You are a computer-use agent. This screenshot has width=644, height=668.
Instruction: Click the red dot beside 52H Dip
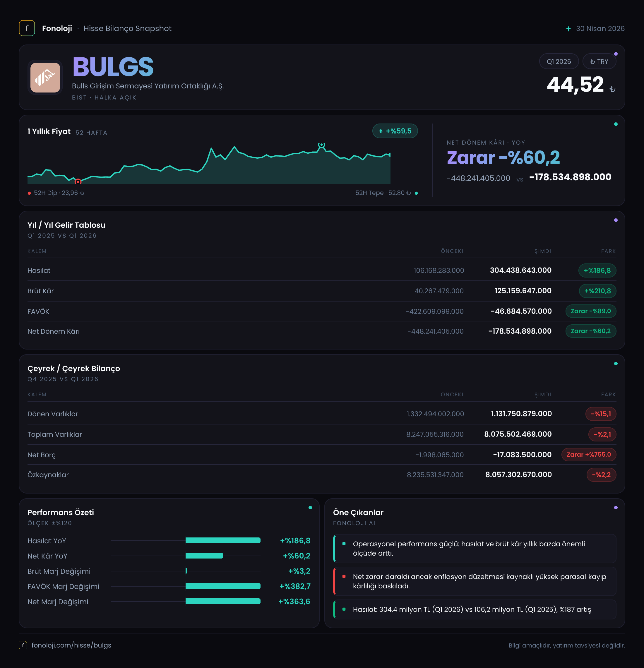[x=29, y=193]
